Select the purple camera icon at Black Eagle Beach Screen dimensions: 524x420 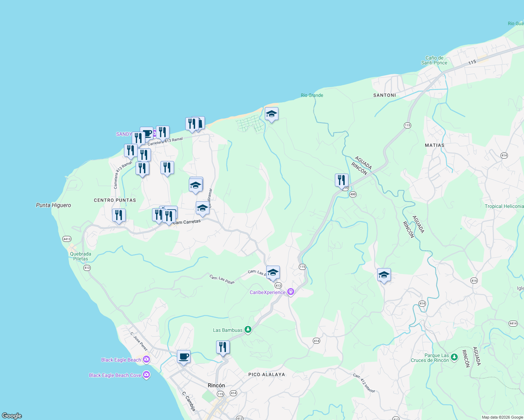pos(147,359)
